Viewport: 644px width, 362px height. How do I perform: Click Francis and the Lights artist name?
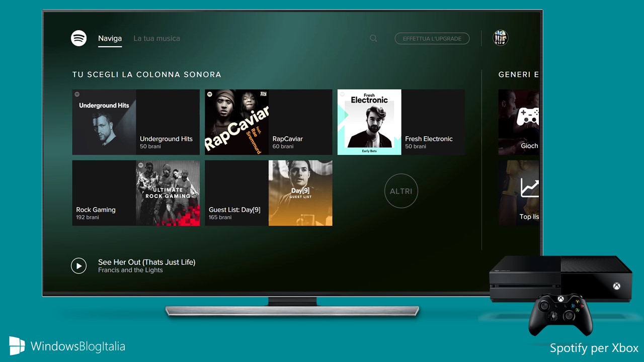pos(130,270)
